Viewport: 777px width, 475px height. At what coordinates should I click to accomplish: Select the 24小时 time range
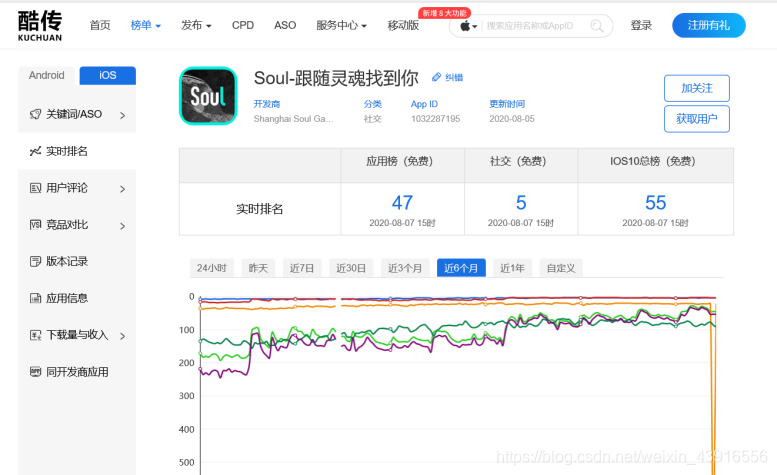coord(212,268)
